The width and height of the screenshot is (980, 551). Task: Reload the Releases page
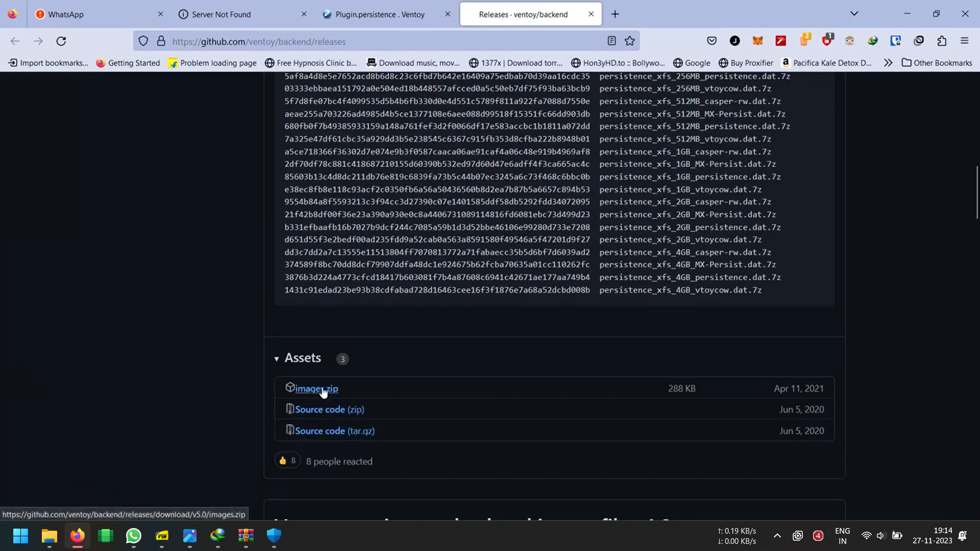coord(61,41)
